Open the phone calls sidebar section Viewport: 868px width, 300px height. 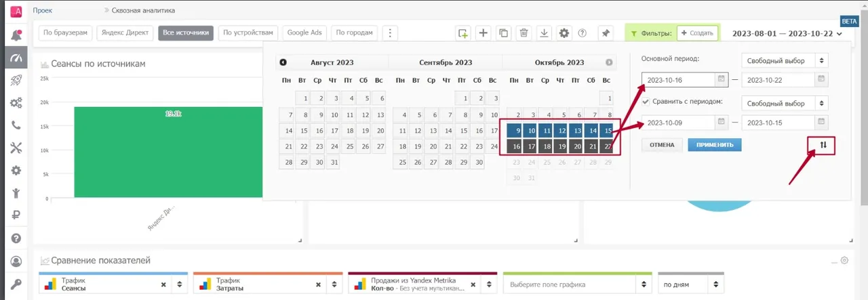tap(16, 125)
